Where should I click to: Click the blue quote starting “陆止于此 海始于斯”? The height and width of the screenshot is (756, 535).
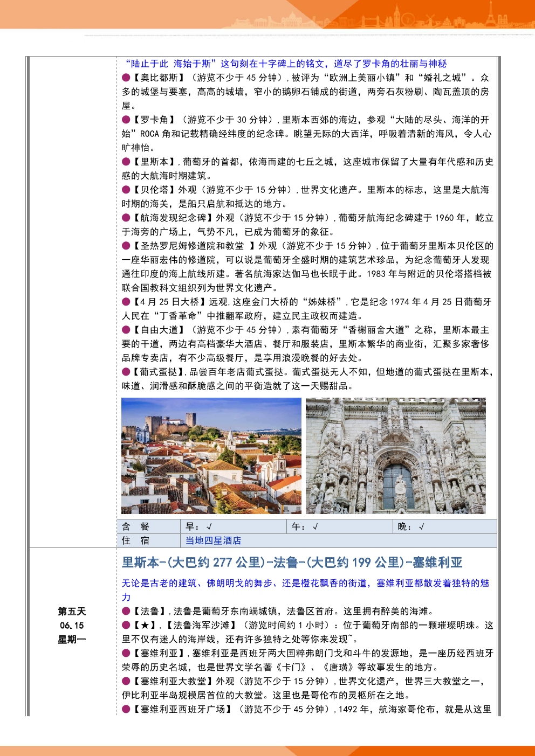285,64
